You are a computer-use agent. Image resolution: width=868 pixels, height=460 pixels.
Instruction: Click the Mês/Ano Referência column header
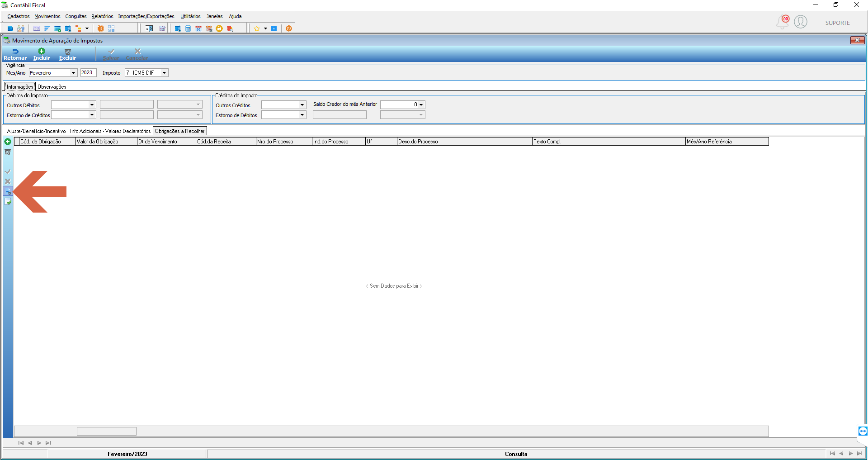[727, 142]
